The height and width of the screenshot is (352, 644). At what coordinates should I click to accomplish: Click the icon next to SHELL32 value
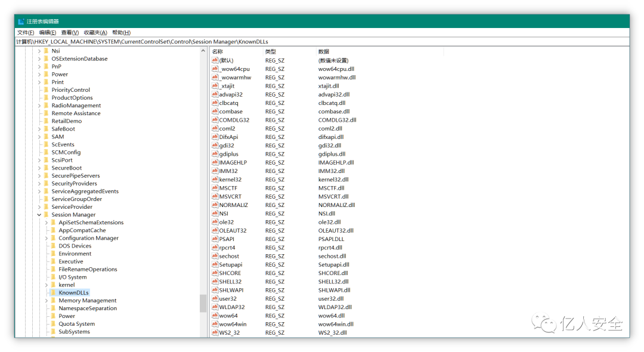tap(215, 282)
